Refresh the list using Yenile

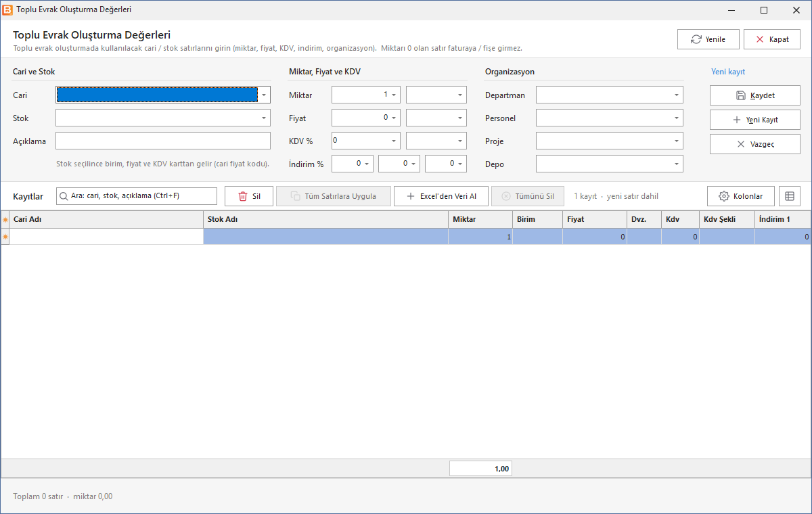[708, 39]
